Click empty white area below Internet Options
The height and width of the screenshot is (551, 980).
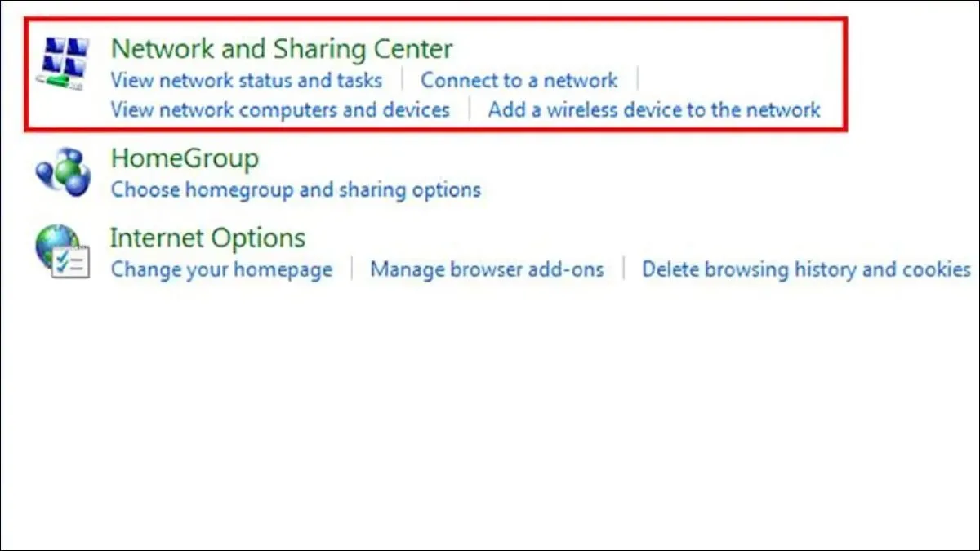pyautogui.click(x=490, y=408)
